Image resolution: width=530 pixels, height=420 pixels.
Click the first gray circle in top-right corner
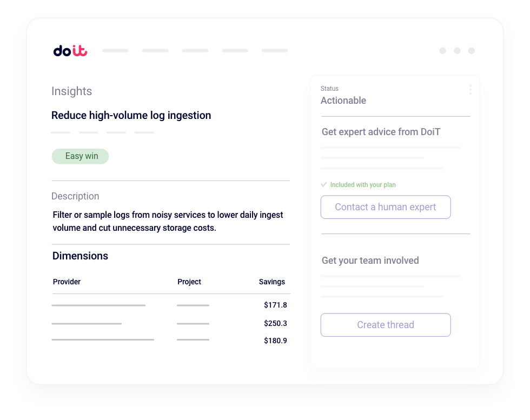click(x=443, y=51)
